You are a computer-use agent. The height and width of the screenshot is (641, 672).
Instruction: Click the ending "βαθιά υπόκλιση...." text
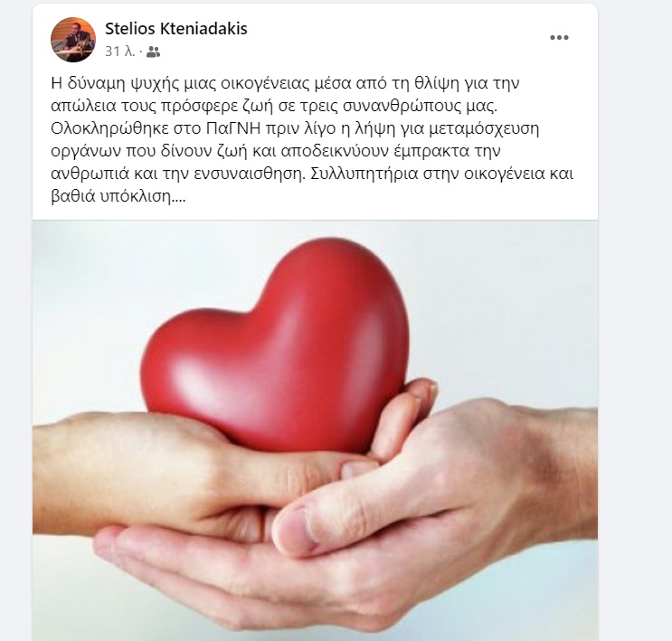[118, 197]
